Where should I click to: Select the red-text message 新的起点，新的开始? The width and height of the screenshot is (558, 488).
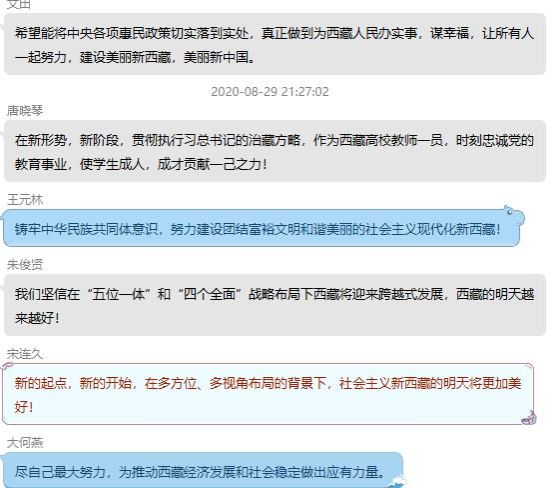tap(268, 394)
